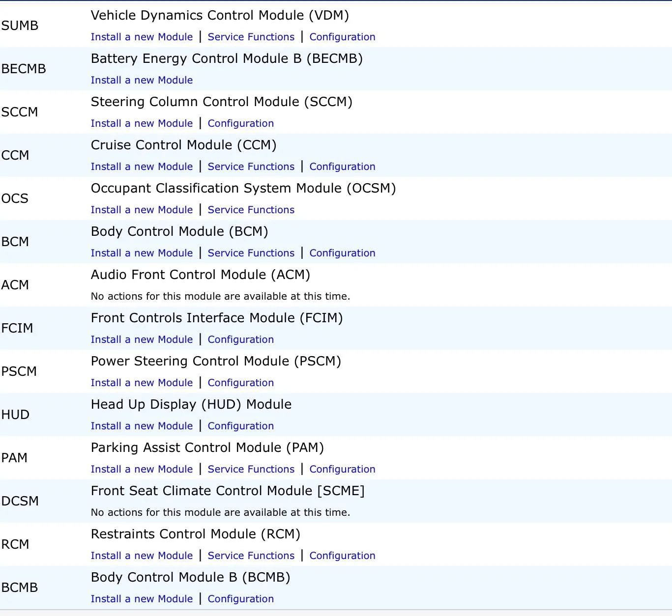
Task: Open Configuration for Body Control Module B
Action: [x=240, y=599]
